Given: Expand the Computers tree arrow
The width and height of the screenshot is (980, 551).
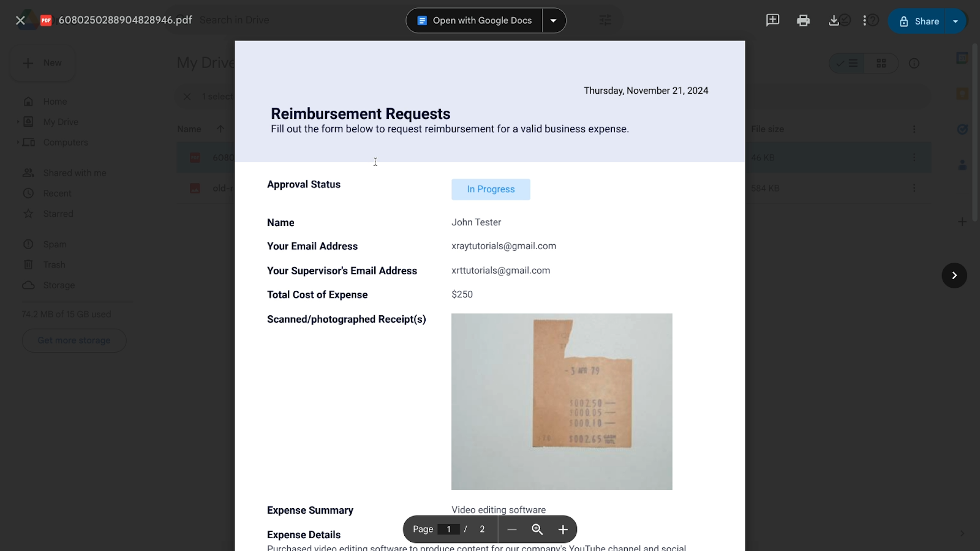Looking at the screenshot, I should [x=18, y=142].
